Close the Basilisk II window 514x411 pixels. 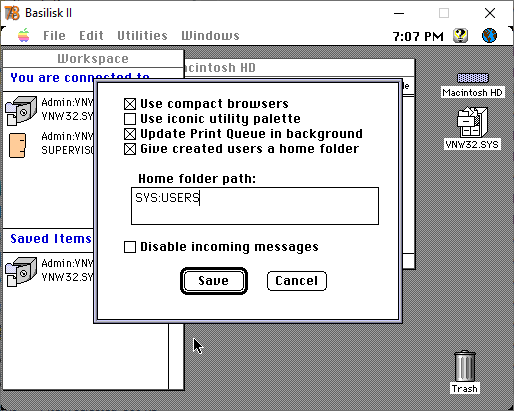pyautogui.click(x=490, y=13)
